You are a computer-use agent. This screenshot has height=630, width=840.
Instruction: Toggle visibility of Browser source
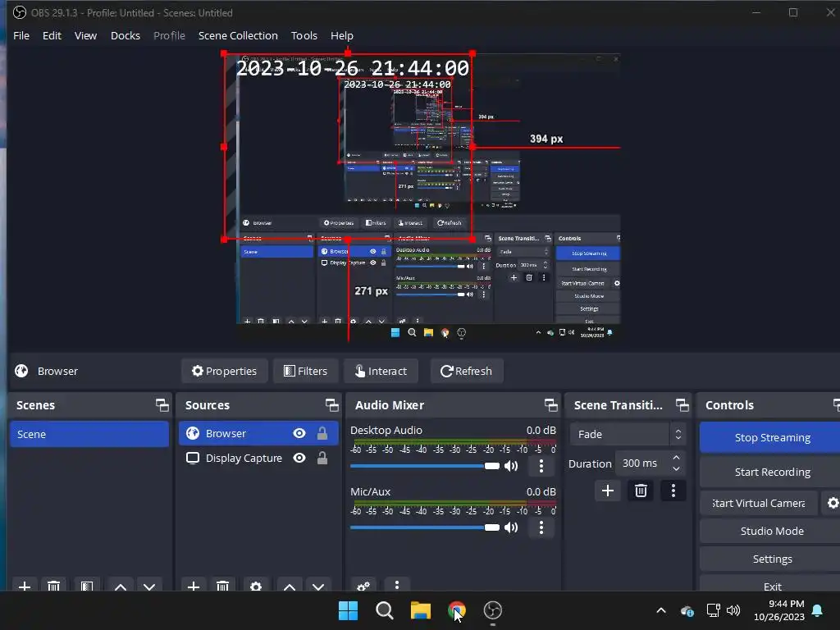(299, 433)
